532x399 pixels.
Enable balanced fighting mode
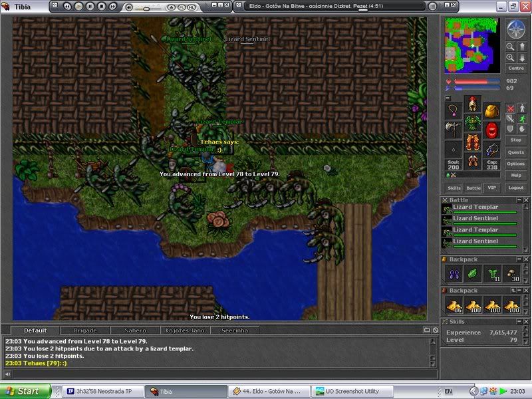[x=510, y=118]
